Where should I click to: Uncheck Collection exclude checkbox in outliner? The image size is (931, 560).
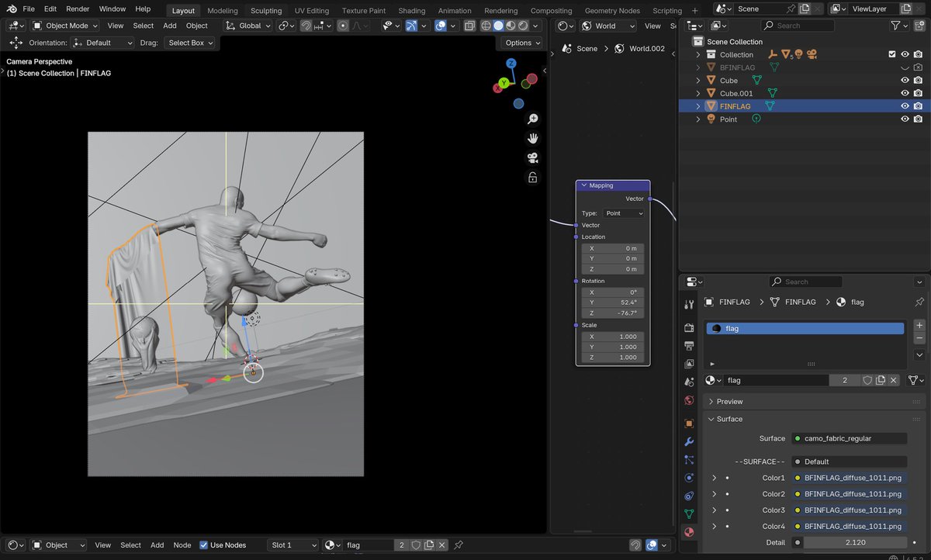tap(892, 54)
